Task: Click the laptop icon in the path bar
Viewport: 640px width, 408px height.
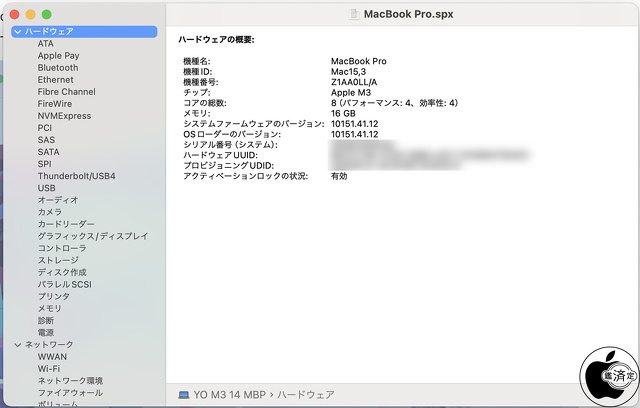Action: click(x=184, y=395)
